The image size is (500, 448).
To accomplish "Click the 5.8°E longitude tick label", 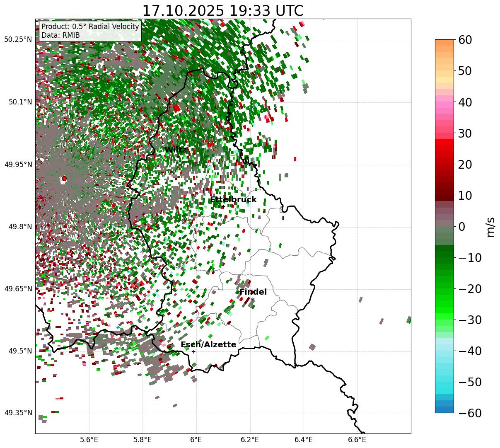I will 143,440.
